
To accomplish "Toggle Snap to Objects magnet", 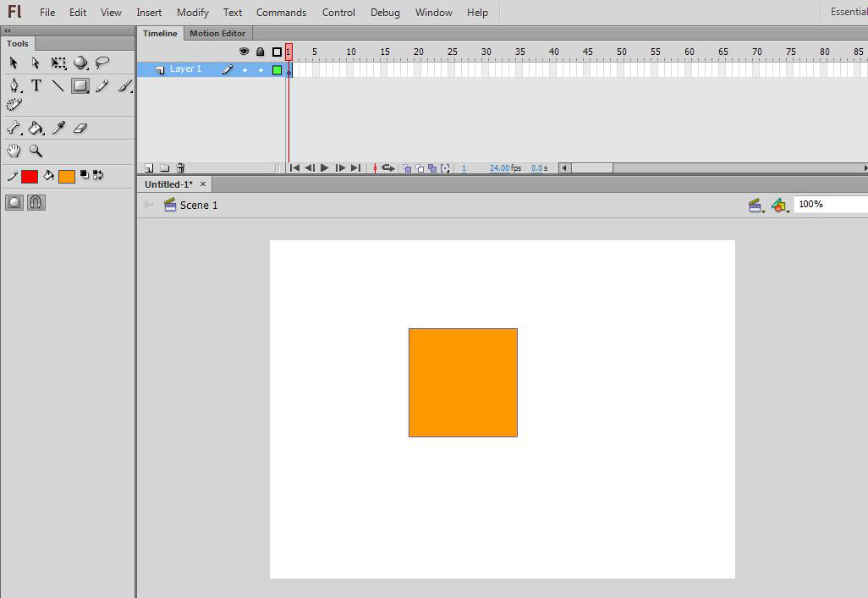I will point(36,202).
